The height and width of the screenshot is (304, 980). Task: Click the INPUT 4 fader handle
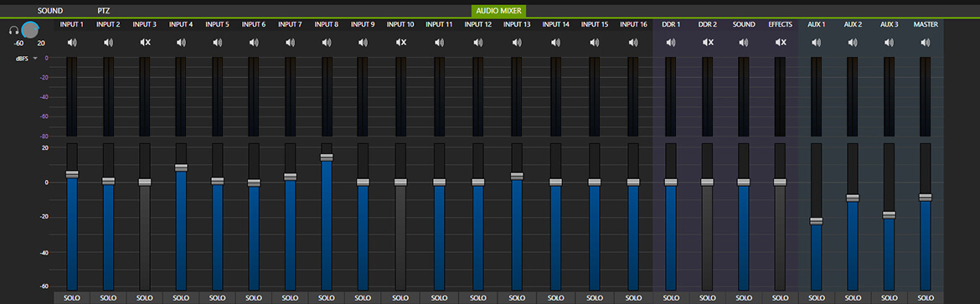click(x=181, y=167)
